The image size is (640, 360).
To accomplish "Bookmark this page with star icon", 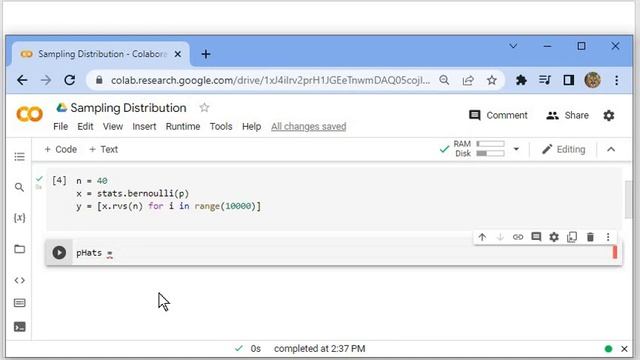I will pyautogui.click(x=491, y=80).
